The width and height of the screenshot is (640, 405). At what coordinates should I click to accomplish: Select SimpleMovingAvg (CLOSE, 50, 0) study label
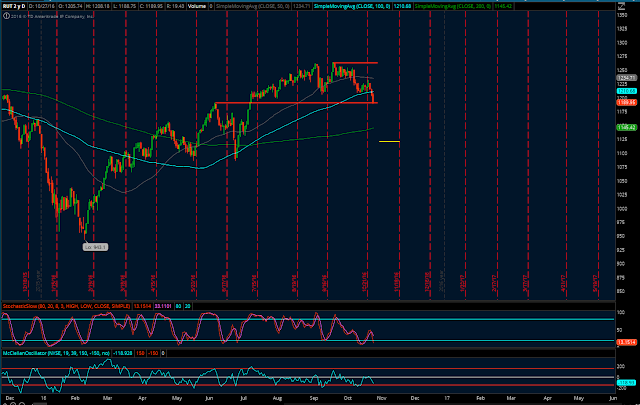pyautogui.click(x=252, y=7)
